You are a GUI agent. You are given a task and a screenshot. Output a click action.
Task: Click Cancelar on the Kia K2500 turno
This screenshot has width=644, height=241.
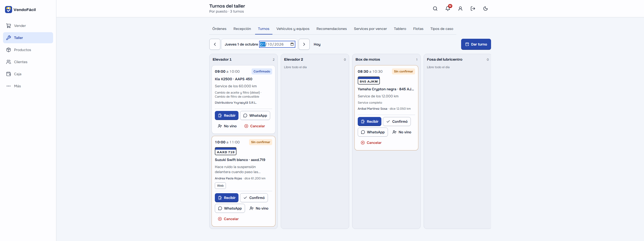pyautogui.click(x=255, y=126)
